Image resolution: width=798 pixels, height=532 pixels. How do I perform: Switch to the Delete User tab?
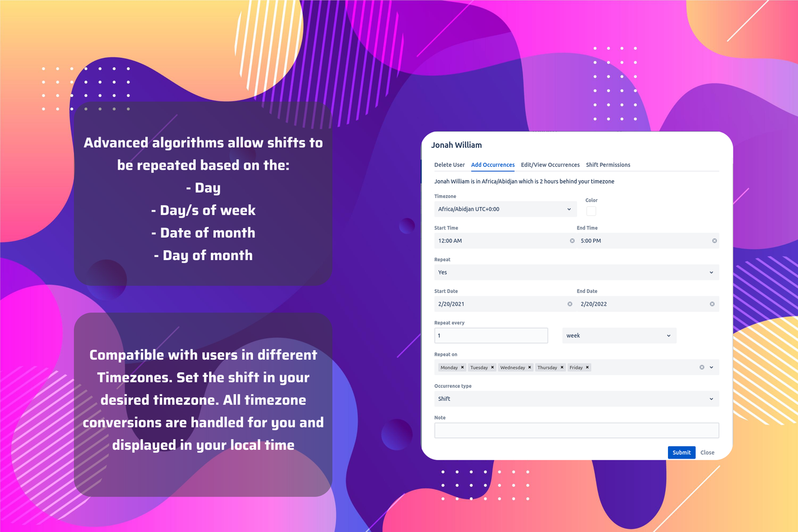pyautogui.click(x=449, y=165)
